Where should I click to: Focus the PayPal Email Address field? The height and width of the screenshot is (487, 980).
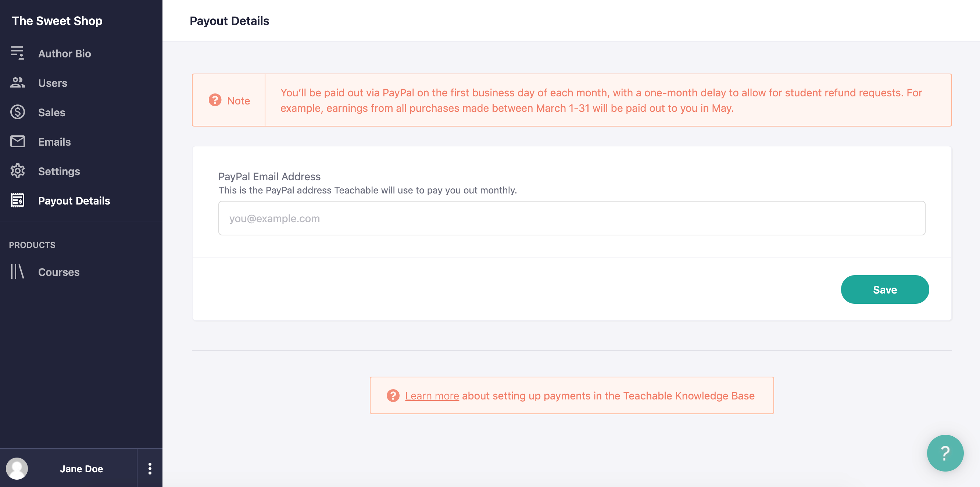pyautogui.click(x=571, y=218)
